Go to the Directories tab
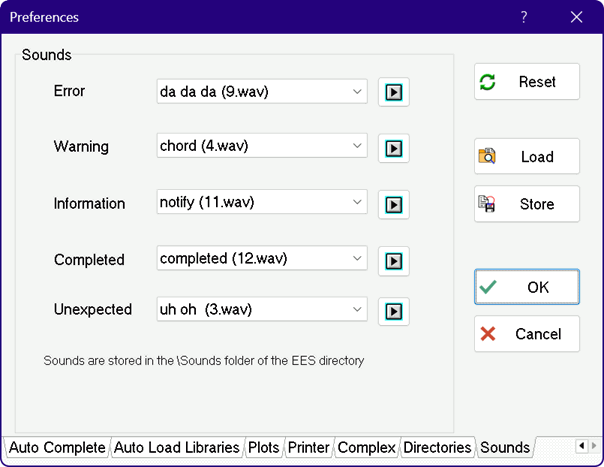Viewport: 604px width, 467px height. click(x=437, y=447)
